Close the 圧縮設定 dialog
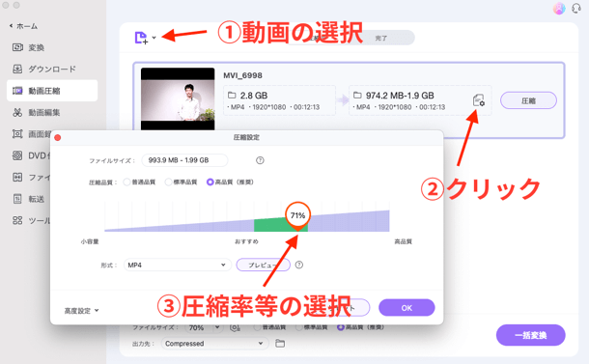Image resolution: width=589 pixels, height=364 pixels. pyautogui.click(x=58, y=138)
